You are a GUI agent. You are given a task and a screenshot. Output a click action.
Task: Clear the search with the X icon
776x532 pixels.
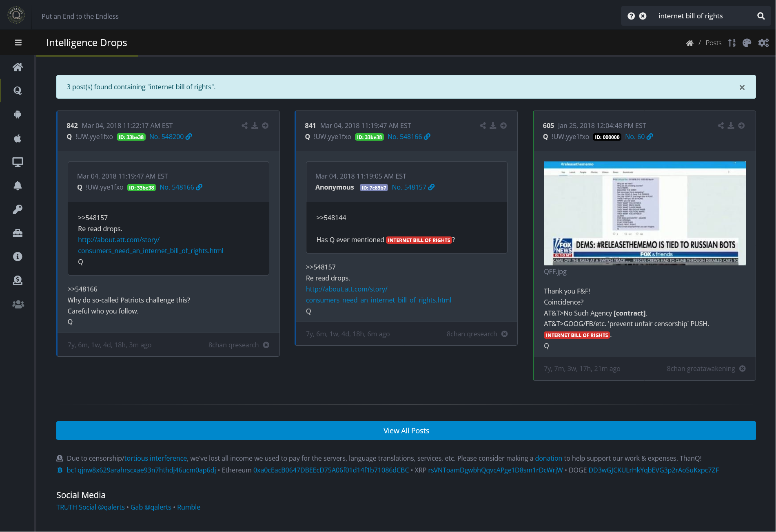click(643, 16)
